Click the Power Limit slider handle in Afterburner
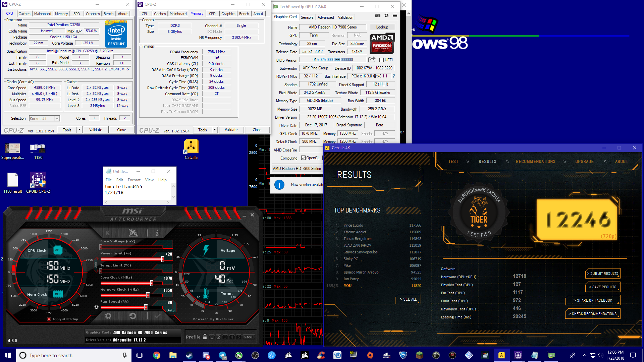This screenshot has height=362, width=644. pos(163,259)
